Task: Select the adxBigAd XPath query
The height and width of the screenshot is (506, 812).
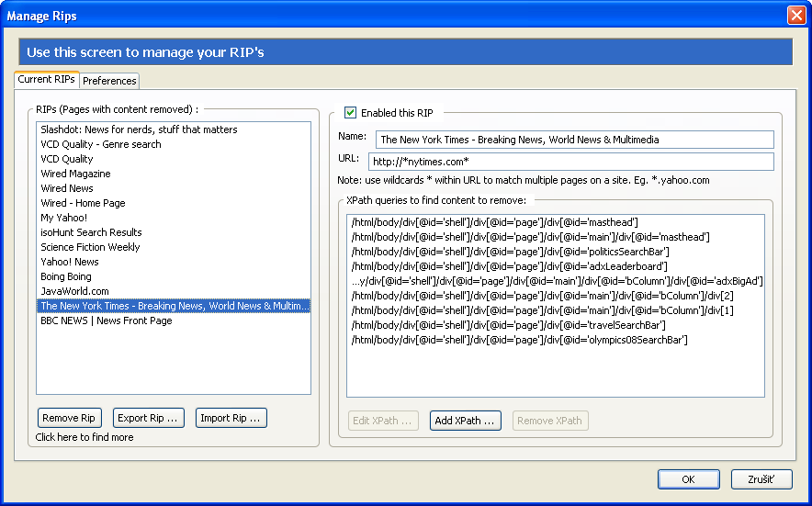Action: (x=555, y=281)
